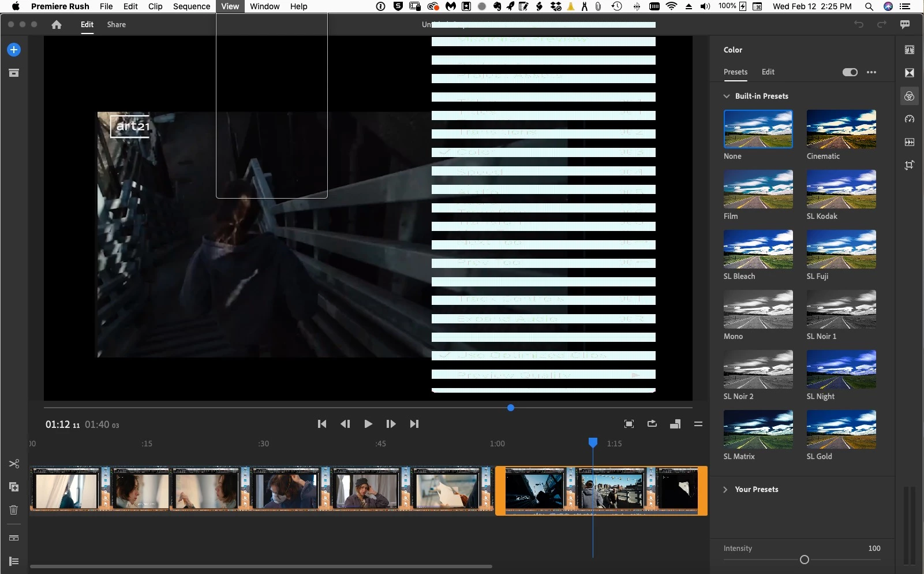Open track controls at the bottom of the left sidebar

coord(14,561)
